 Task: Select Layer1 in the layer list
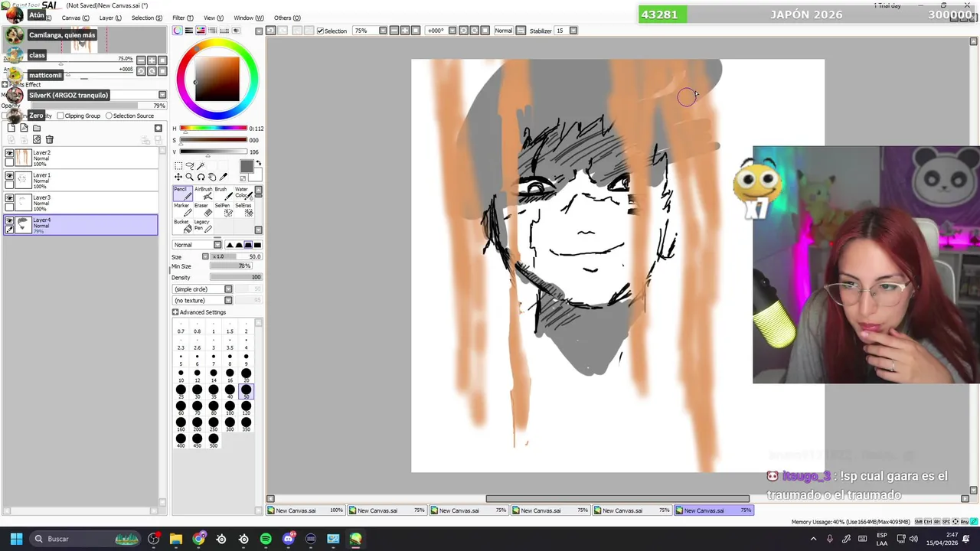click(80, 180)
